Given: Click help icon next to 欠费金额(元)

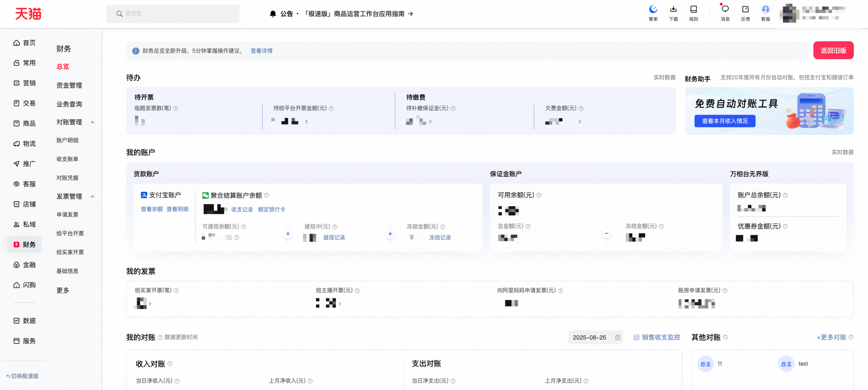Looking at the screenshot, I should pyautogui.click(x=581, y=109).
